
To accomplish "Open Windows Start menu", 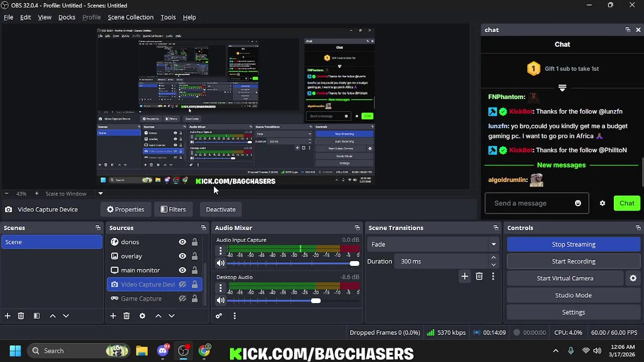I will pyautogui.click(x=15, y=351).
